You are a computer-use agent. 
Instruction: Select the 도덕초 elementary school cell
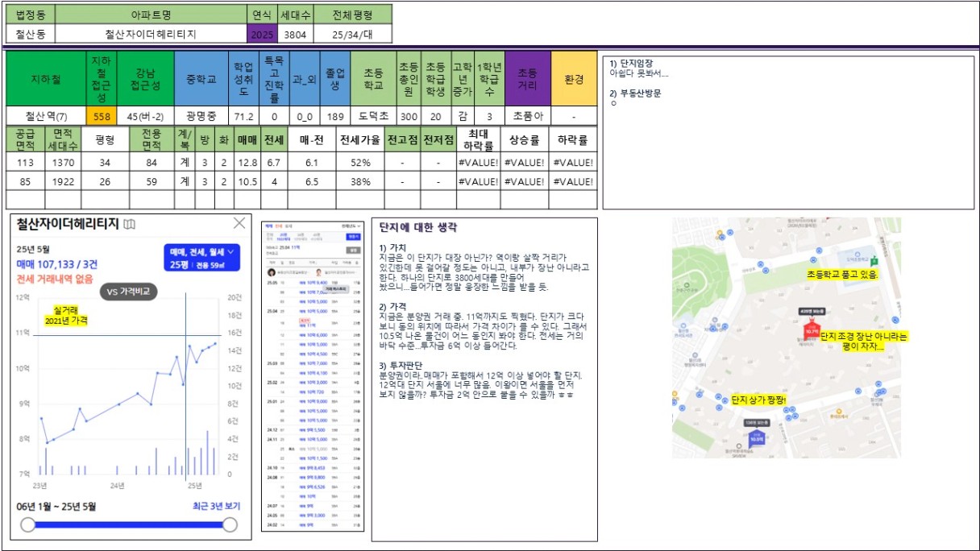(x=374, y=116)
